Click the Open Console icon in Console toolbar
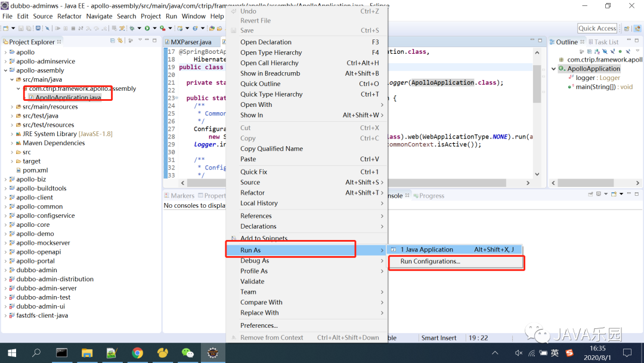644x363 pixels. [x=614, y=194]
